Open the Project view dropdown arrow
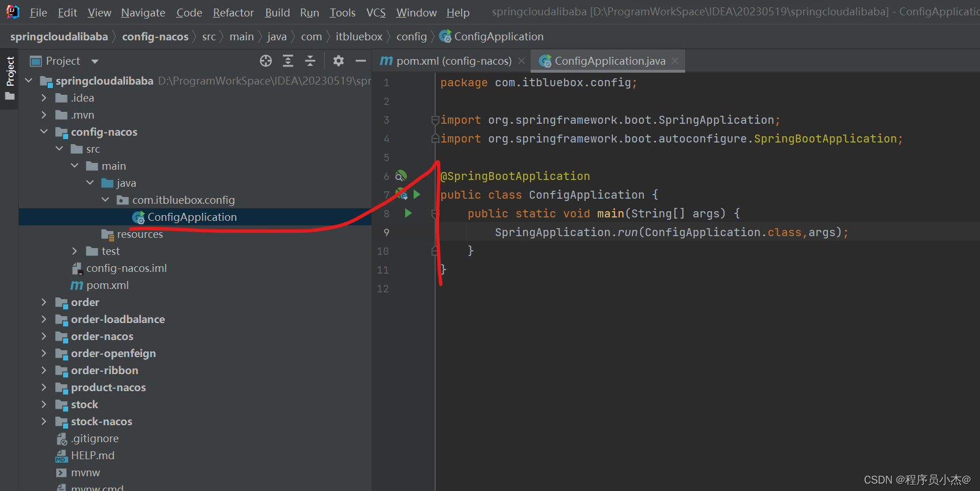This screenshot has width=980, height=491. pyautogui.click(x=95, y=61)
